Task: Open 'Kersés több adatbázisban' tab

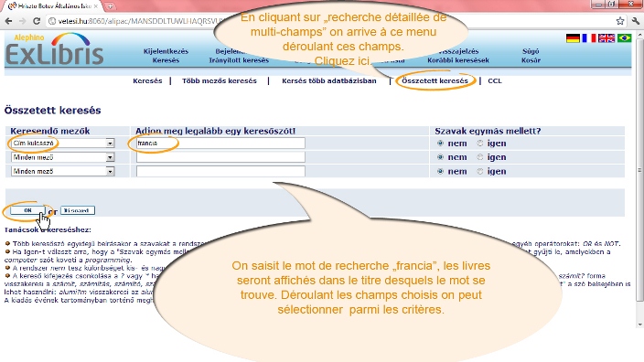Action: point(329,80)
